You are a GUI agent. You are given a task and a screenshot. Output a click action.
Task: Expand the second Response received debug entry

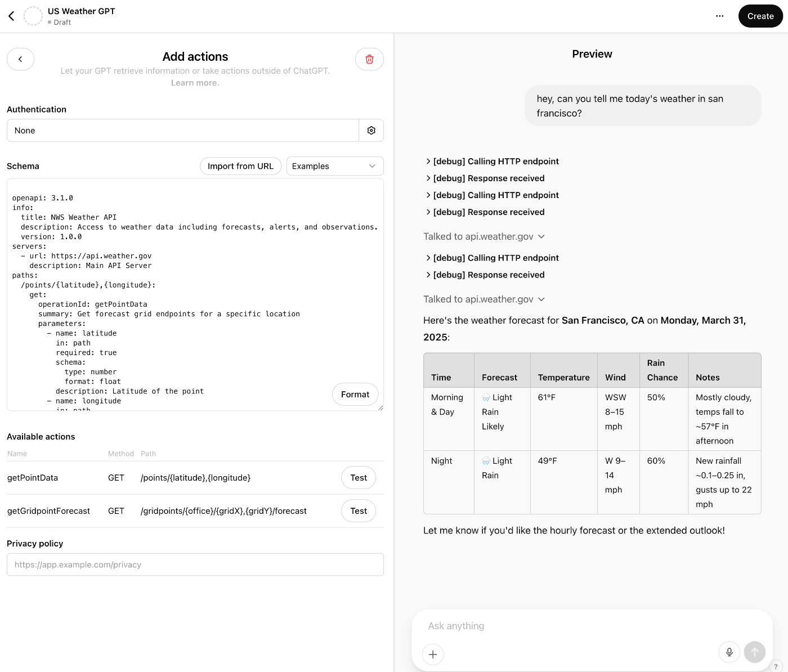(485, 212)
